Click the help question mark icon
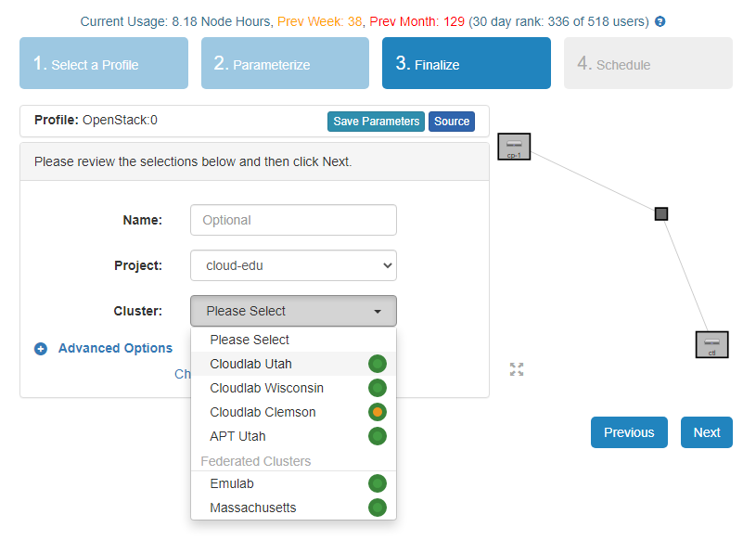Image resolution: width=756 pixels, height=540 pixels. [660, 21]
